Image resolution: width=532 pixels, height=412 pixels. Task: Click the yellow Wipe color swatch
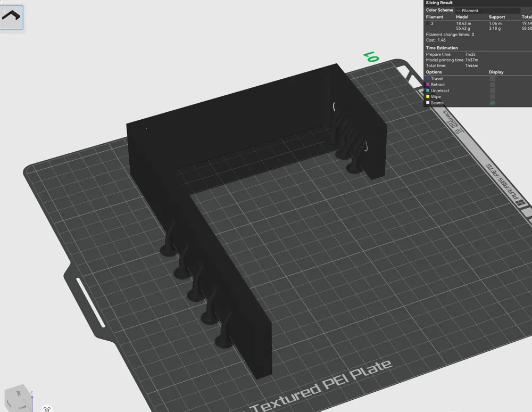point(428,97)
